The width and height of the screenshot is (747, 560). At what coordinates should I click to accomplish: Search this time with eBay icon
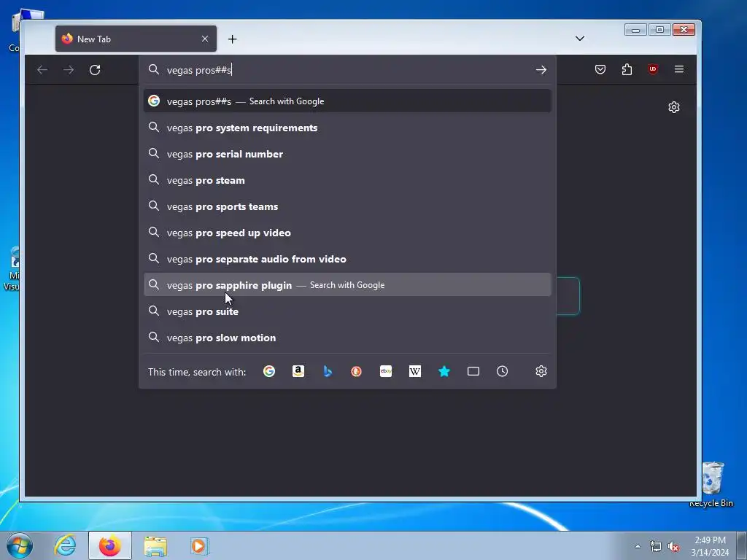[386, 371]
